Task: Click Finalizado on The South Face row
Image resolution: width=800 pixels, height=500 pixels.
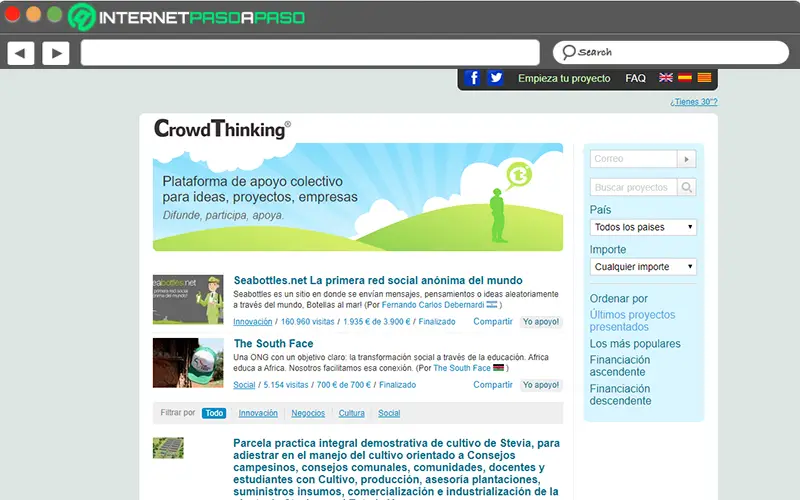Action: (x=397, y=385)
